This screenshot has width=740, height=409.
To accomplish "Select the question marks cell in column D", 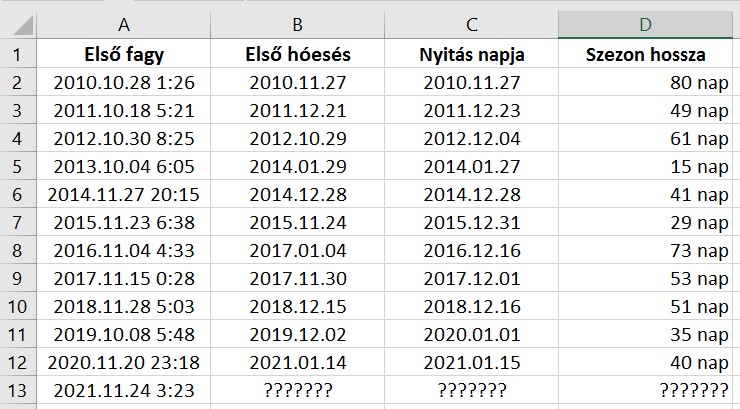I will point(646,390).
